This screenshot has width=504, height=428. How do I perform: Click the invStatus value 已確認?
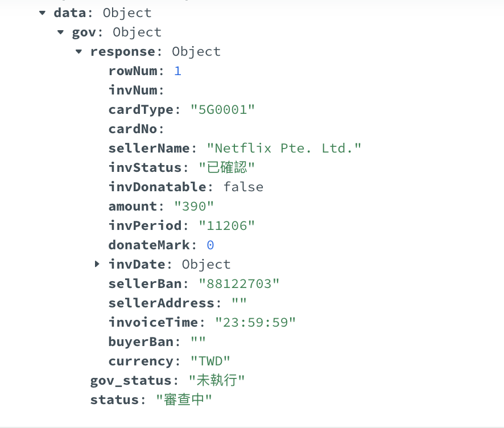pyautogui.click(x=226, y=167)
